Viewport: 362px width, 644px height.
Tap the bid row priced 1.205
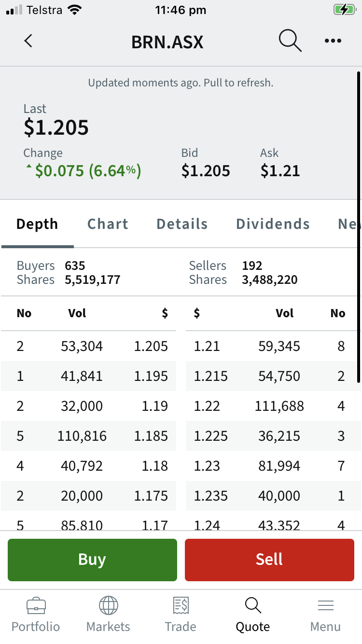(x=89, y=346)
